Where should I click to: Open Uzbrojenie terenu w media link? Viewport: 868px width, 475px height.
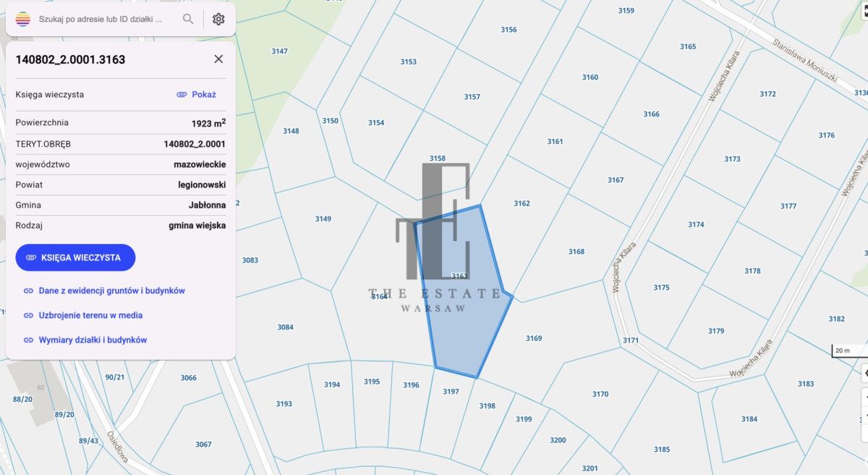coord(90,315)
